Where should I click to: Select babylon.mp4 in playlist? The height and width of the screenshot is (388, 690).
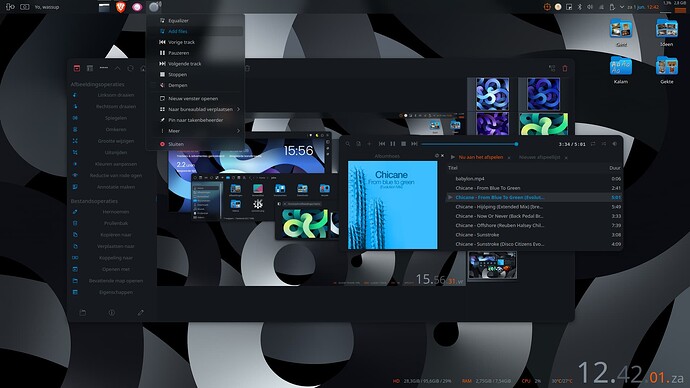click(534, 179)
